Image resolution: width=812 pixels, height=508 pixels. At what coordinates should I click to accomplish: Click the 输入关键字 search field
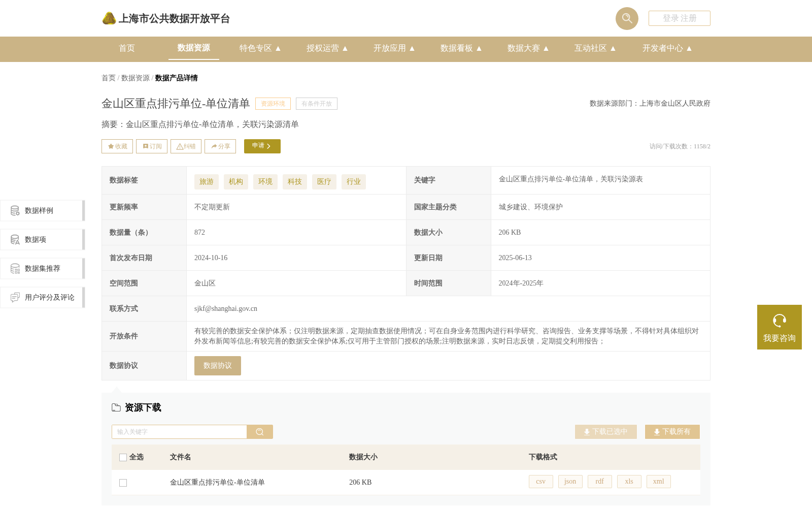point(179,432)
